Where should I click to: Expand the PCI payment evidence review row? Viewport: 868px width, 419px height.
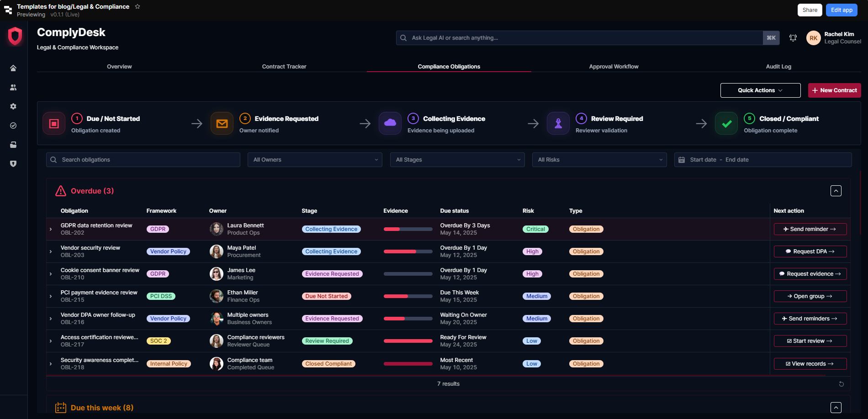[x=51, y=296]
